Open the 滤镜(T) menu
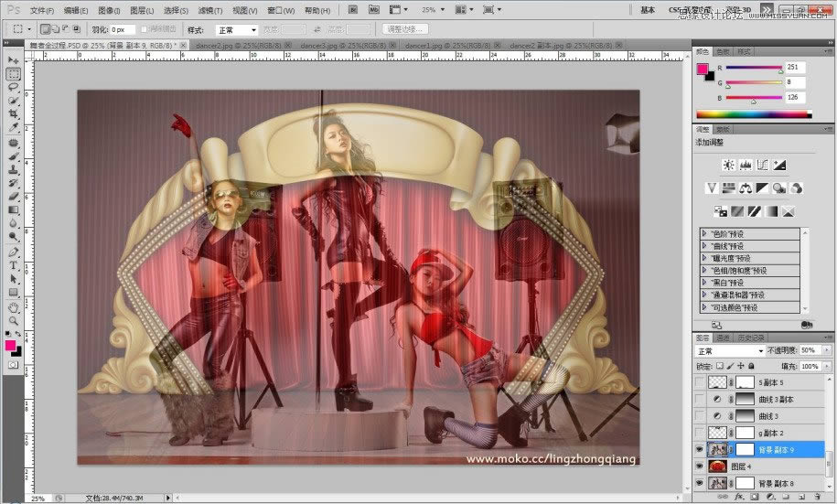Viewport: 837px width, 504px height. pyautogui.click(x=211, y=10)
